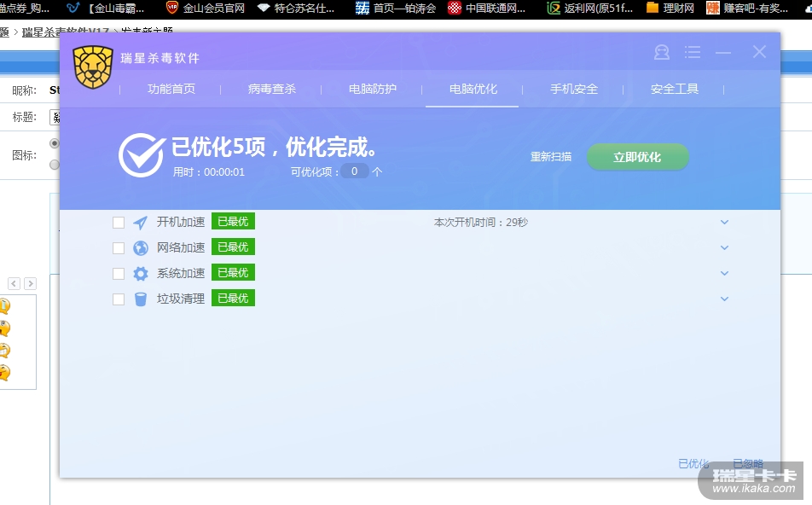Switch to the 安全工具 tab
Viewport: 812px width, 505px height.
point(674,89)
